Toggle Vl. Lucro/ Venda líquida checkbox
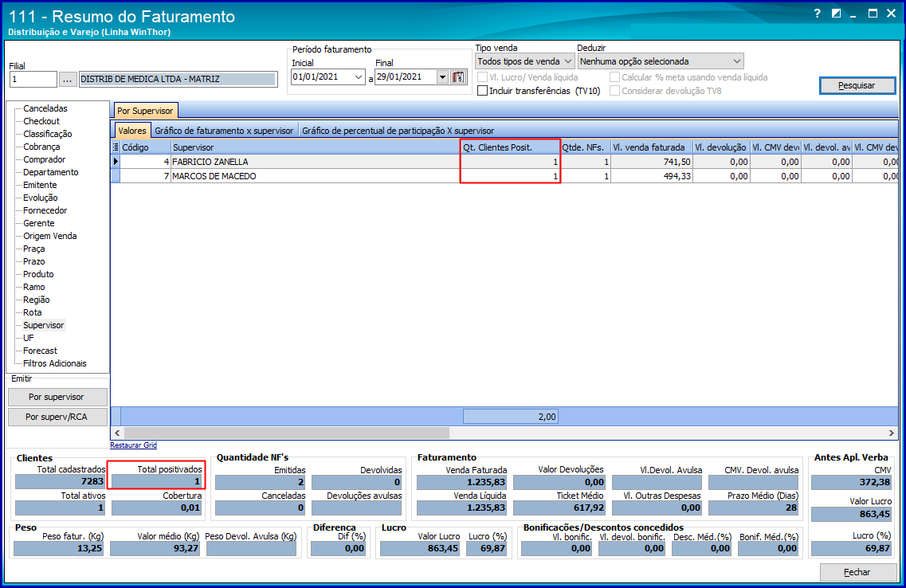 (482, 76)
